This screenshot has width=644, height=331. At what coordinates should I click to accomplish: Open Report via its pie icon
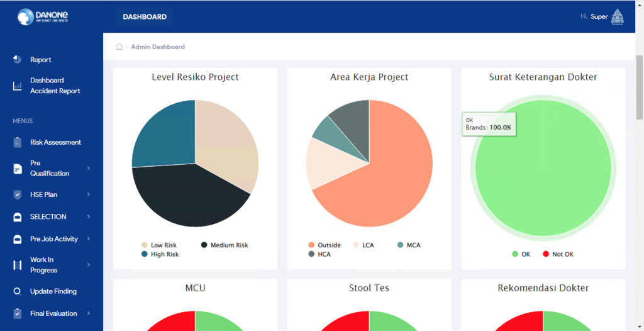tap(17, 60)
